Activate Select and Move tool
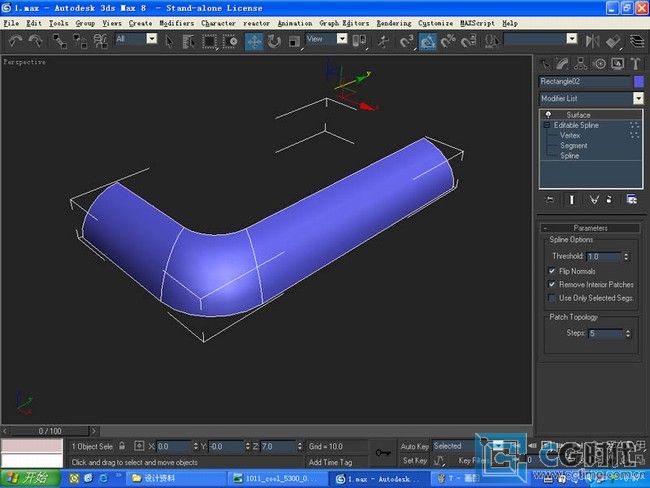The height and width of the screenshot is (488, 650). coord(254,41)
